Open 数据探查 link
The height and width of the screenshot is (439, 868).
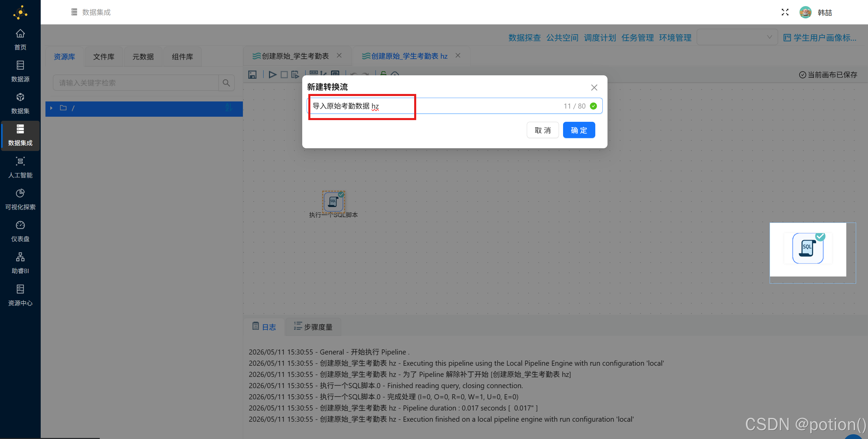[524, 37]
